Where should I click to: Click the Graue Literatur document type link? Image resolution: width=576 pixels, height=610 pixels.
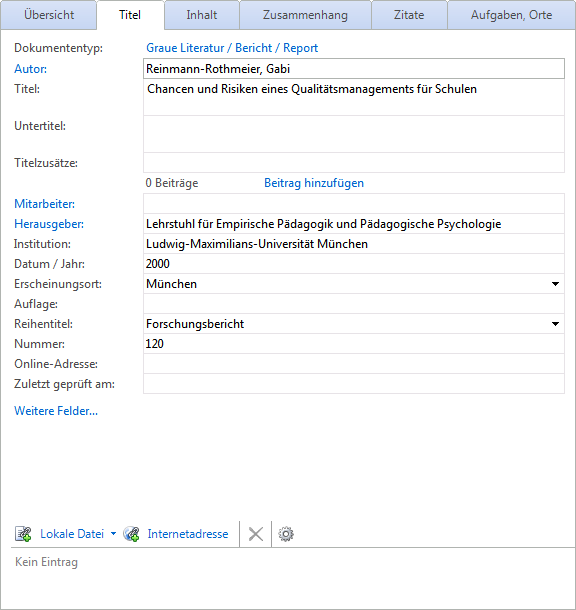click(232, 48)
